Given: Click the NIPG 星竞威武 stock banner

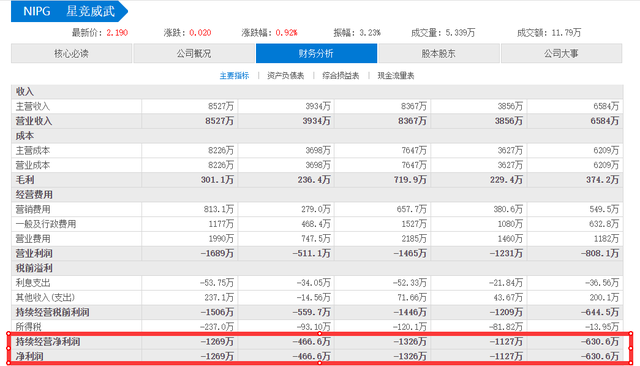Looking at the screenshot, I should pos(69,11).
